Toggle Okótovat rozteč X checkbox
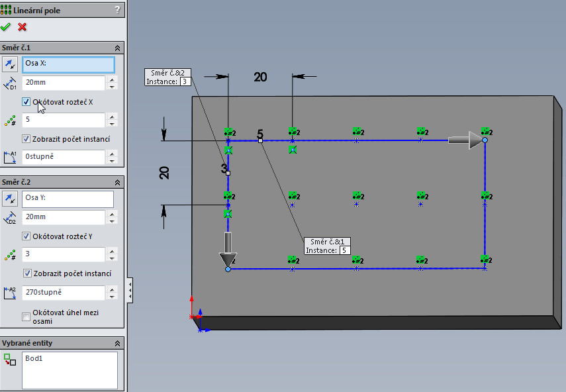Viewport: 566px width, 392px height. (26, 102)
